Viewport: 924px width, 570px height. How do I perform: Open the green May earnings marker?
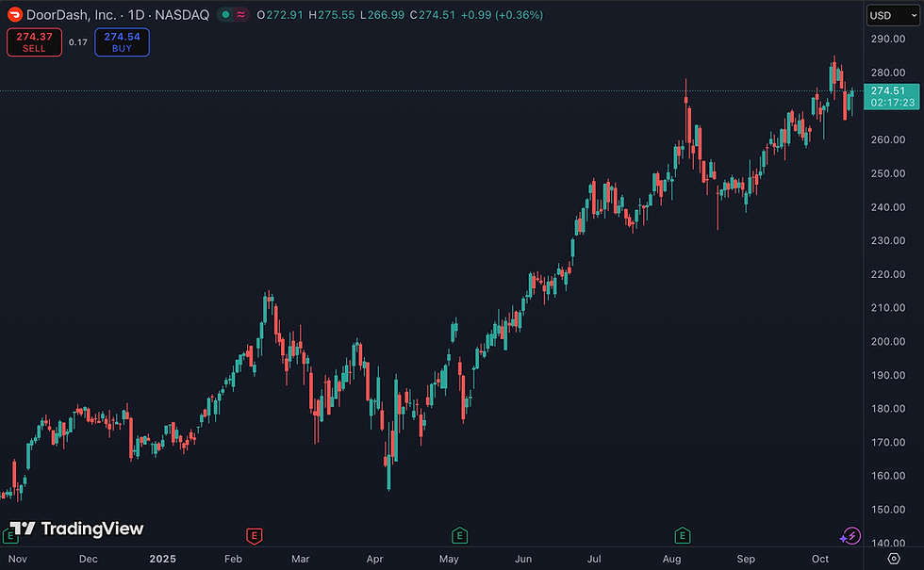pos(460,536)
